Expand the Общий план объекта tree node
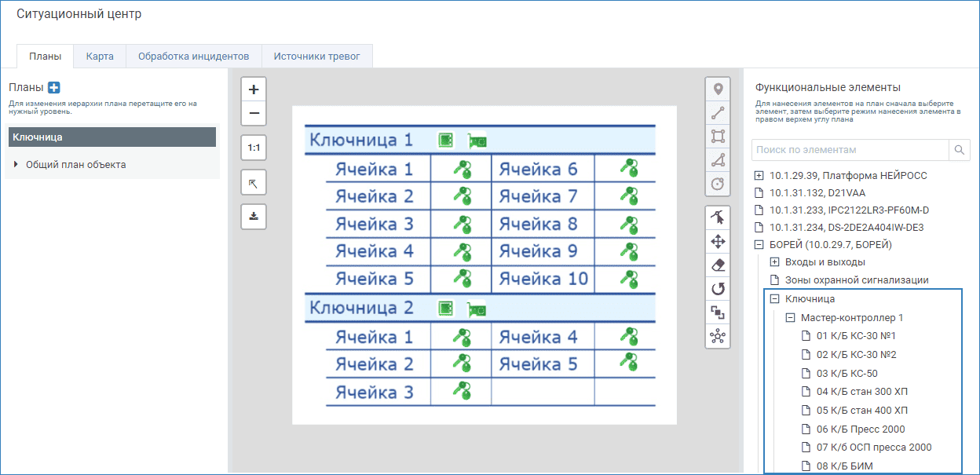Image resolution: width=980 pixels, height=475 pixels. click(16, 165)
